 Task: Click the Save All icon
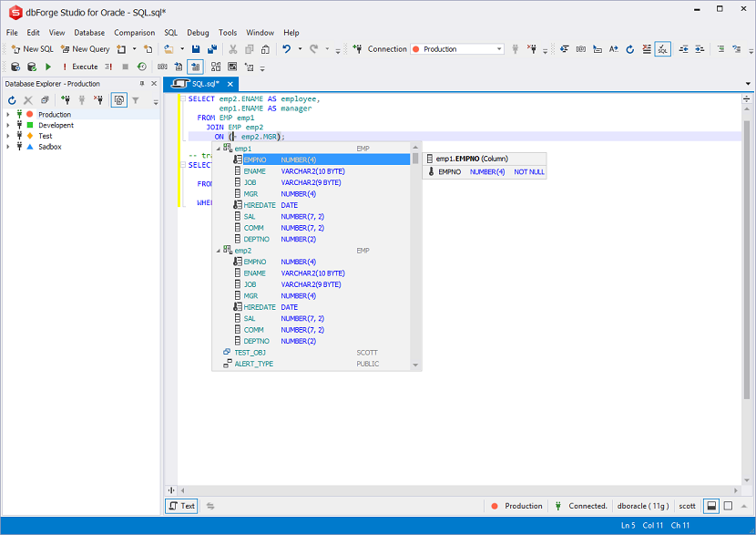[x=212, y=49]
